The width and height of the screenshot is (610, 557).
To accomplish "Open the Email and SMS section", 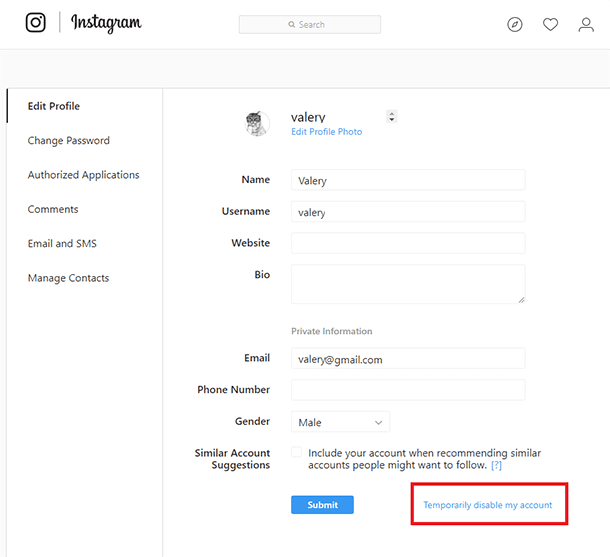I will (x=62, y=243).
